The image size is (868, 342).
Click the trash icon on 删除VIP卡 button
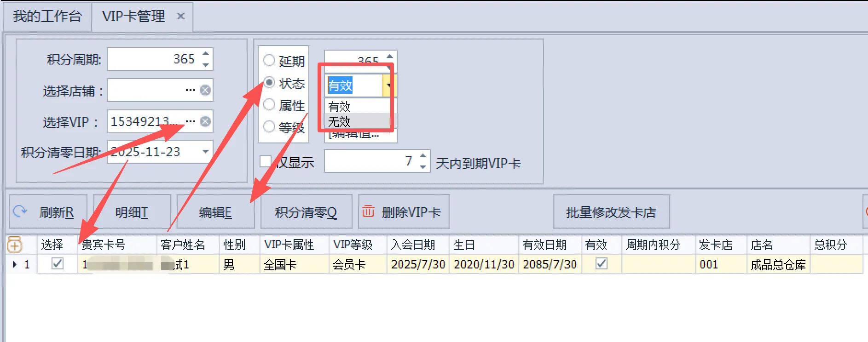(x=368, y=211)
